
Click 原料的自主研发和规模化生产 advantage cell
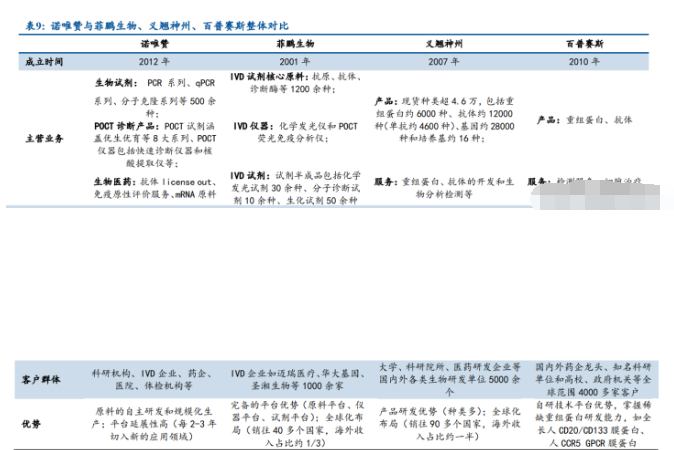pos(153,424)
